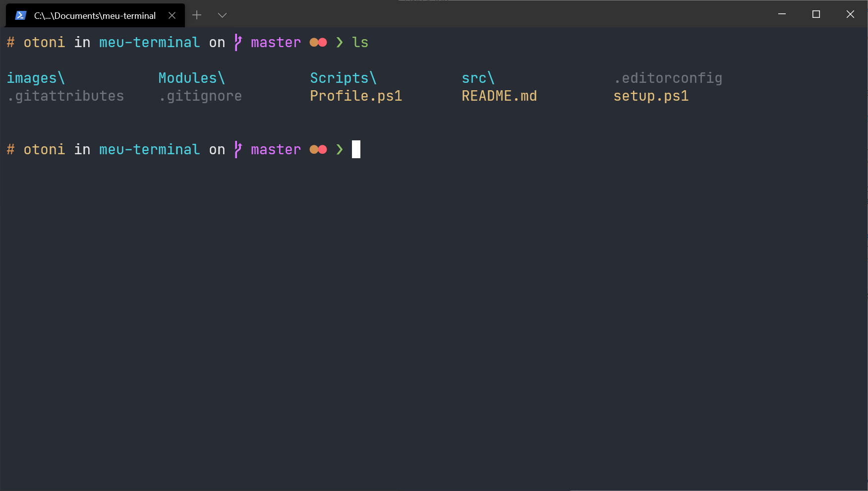Click the typed 'ls' command
Image resolution: width=868 pixels, height=491 pixels.
(360, 43)
